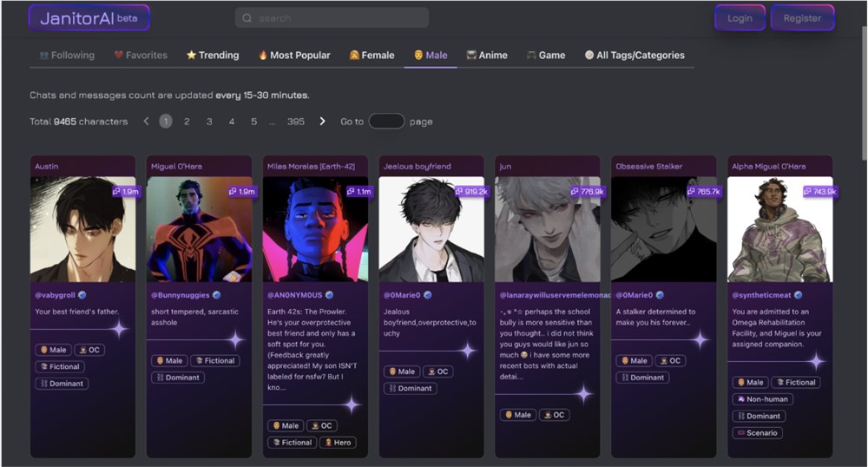The image size is (868, 467).
Task: Click the verified badge next to @AN0NYM0US
Action: coord(329,295)
